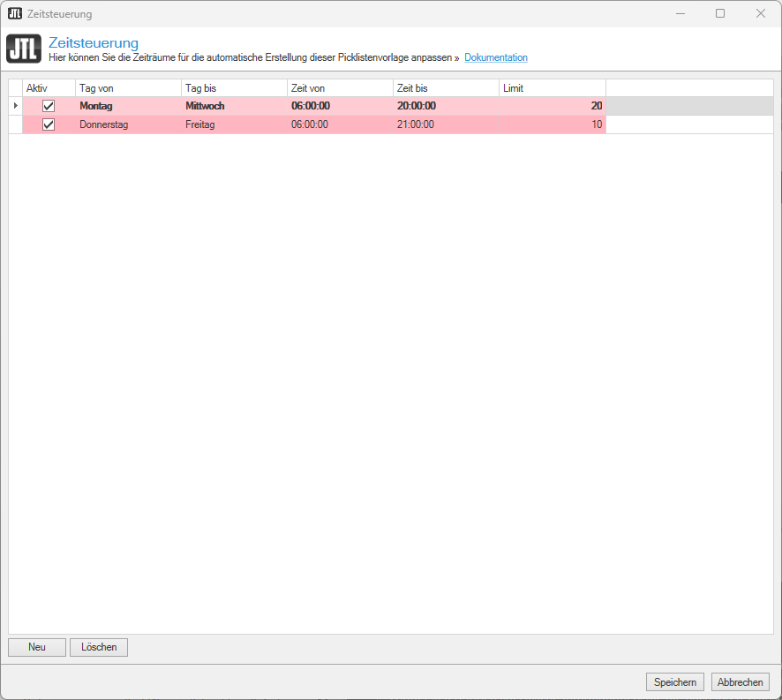Edit the Mittwoch cell in first row

(234, 106)
